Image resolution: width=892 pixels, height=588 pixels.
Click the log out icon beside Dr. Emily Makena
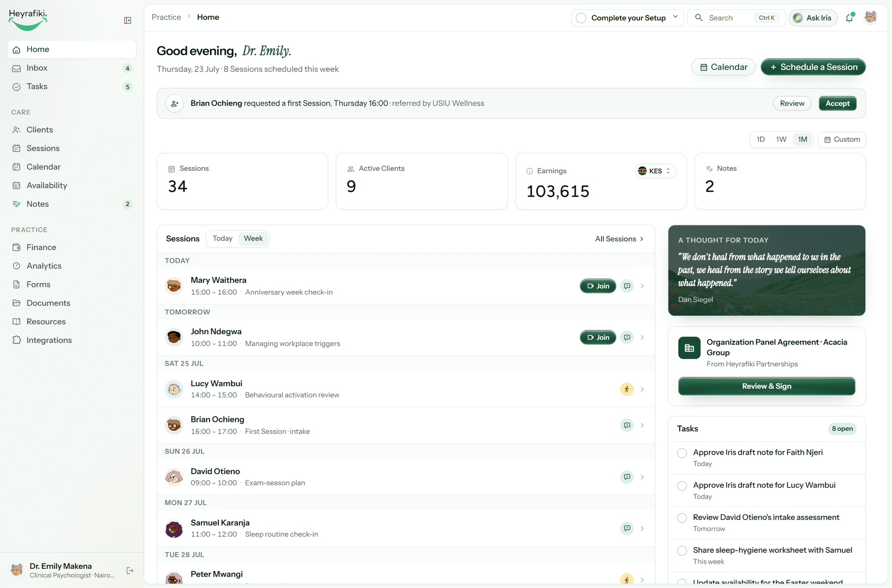click(130, 571)
